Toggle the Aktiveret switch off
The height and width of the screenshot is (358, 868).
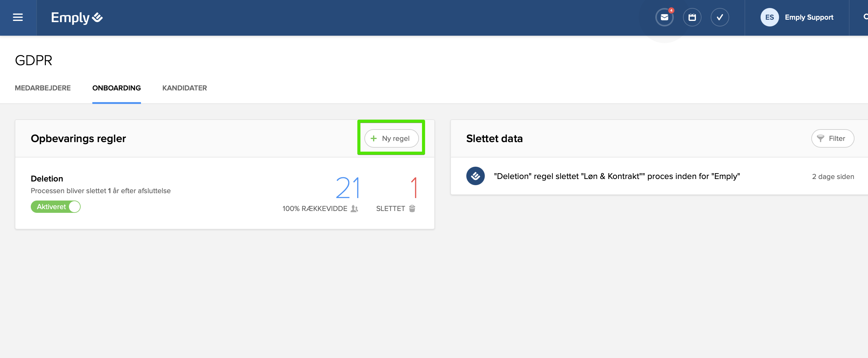[56, 206]
